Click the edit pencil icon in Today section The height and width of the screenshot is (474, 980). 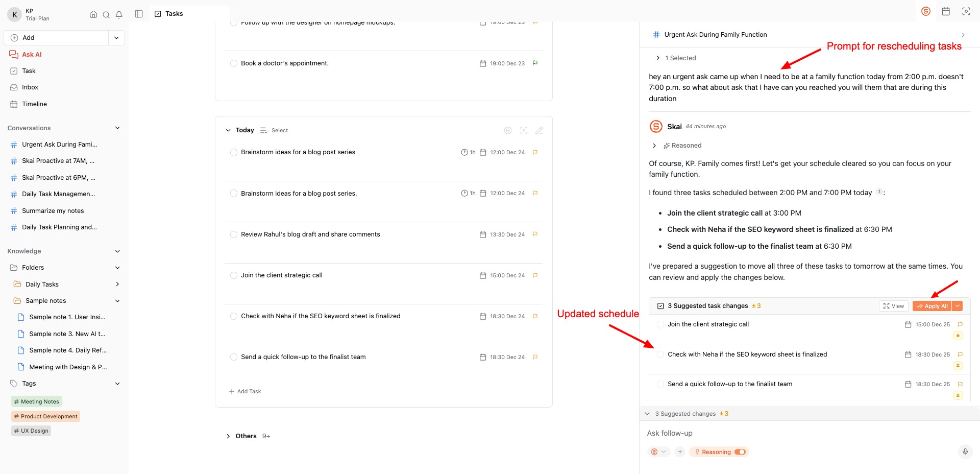coord(539,130)
